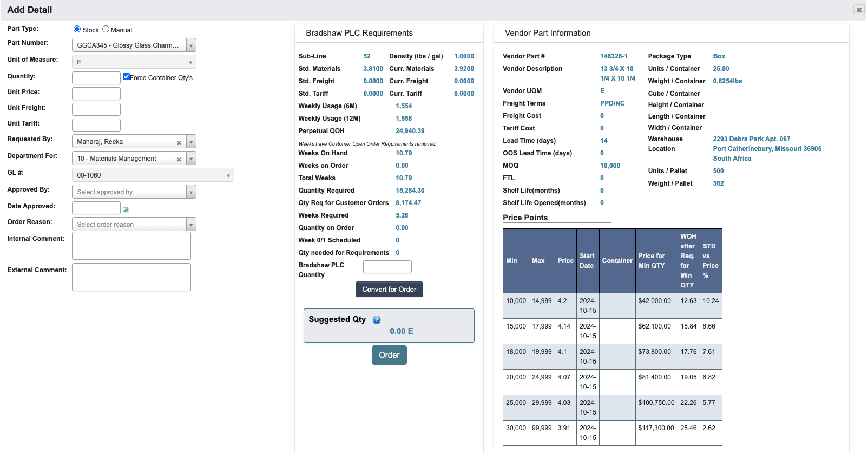Select the Stock part type radio
Viewport: 868px width, 453px height.
[x=77, y=29]
